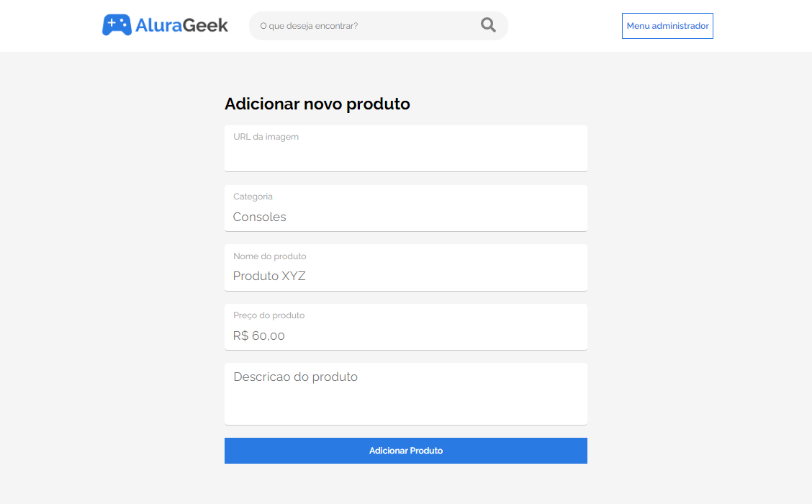Open the Menu administrador button
The height and width of the screenshot is (504, 812).
(667, 26)
